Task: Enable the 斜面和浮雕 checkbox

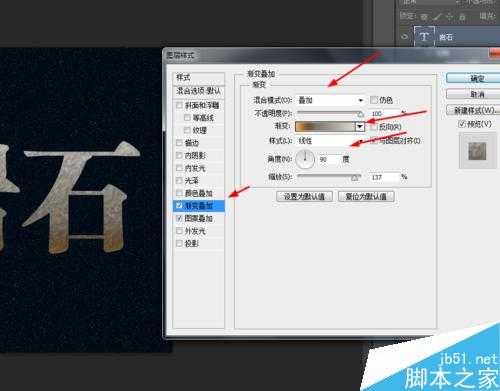Action: coord(179,105)
